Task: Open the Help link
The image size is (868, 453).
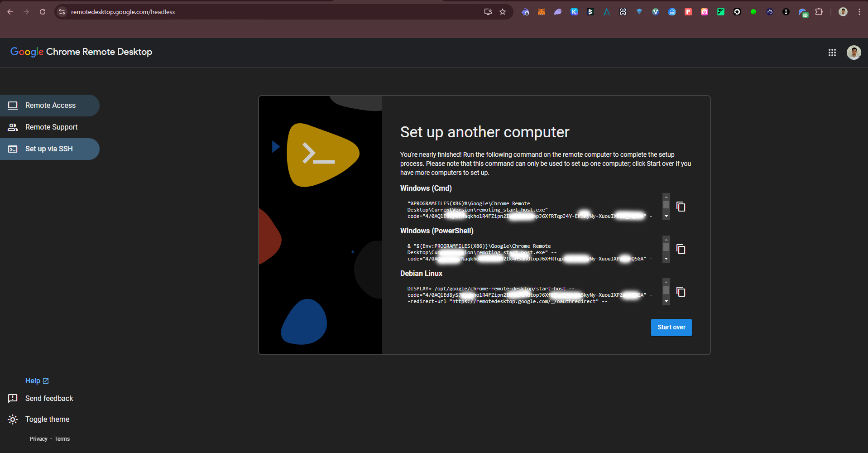Action: 37,381
